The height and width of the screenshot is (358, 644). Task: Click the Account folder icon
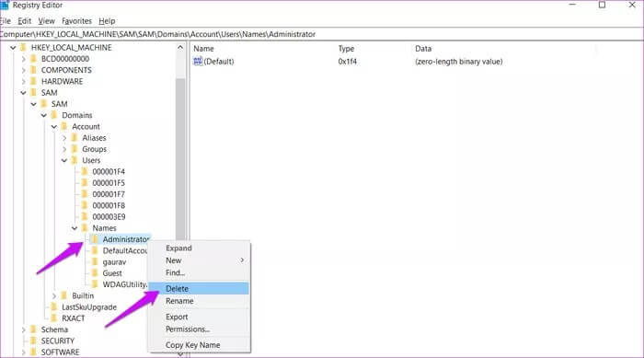coord(64,127)
